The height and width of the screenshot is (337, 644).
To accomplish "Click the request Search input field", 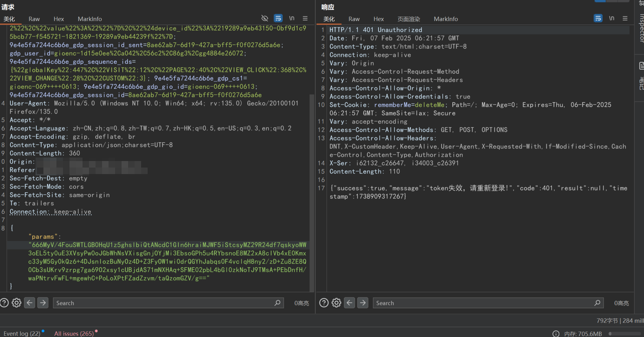I will pos(168,303).
